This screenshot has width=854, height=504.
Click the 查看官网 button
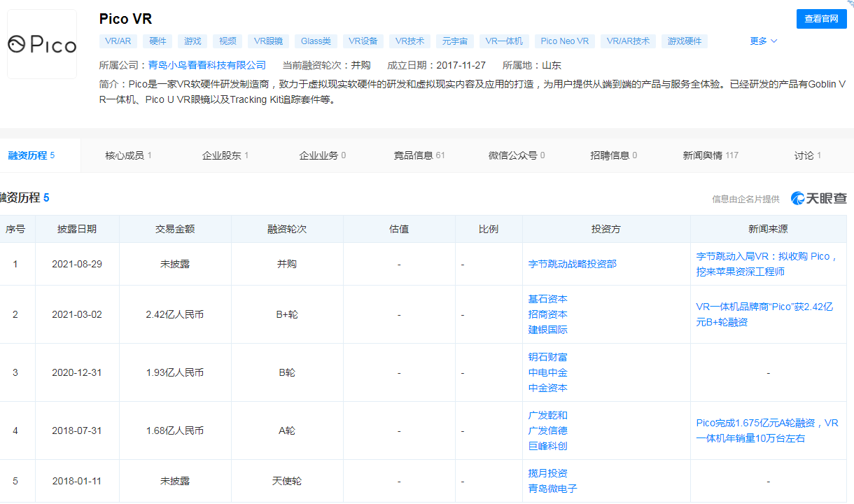coord(820,19)
